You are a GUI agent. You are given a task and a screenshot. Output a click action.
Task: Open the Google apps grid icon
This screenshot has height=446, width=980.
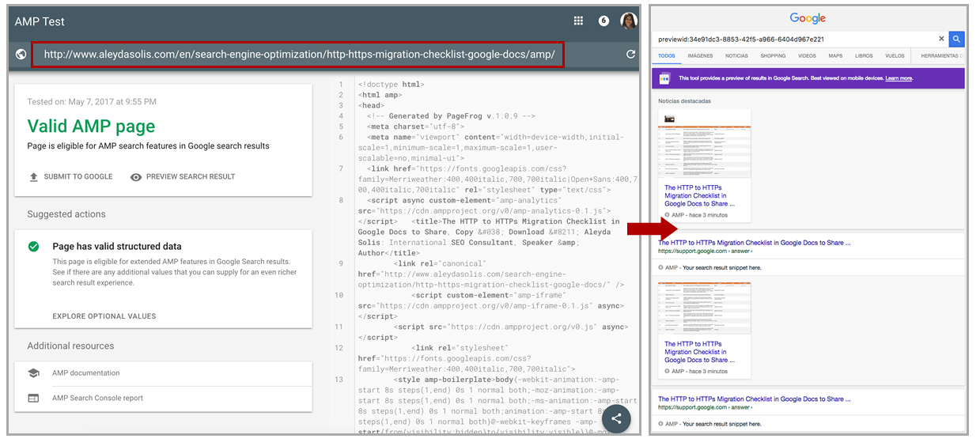click(579, 21)
